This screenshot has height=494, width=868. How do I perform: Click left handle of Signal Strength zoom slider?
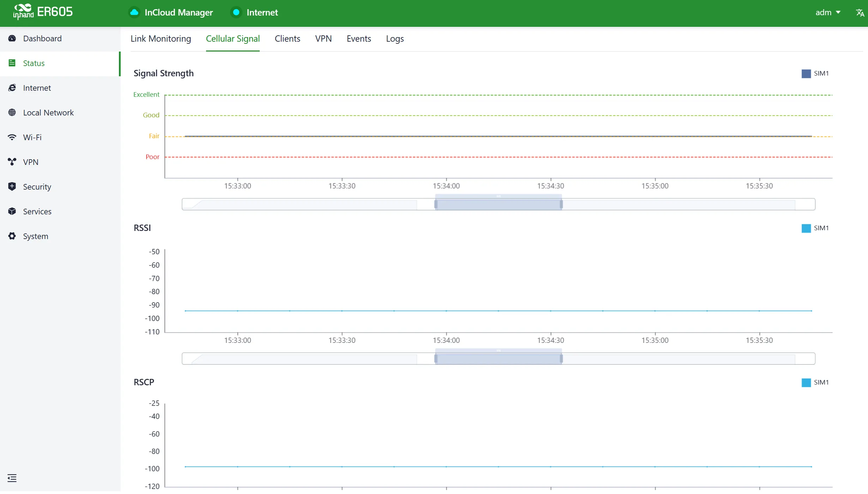click(436, 204)
